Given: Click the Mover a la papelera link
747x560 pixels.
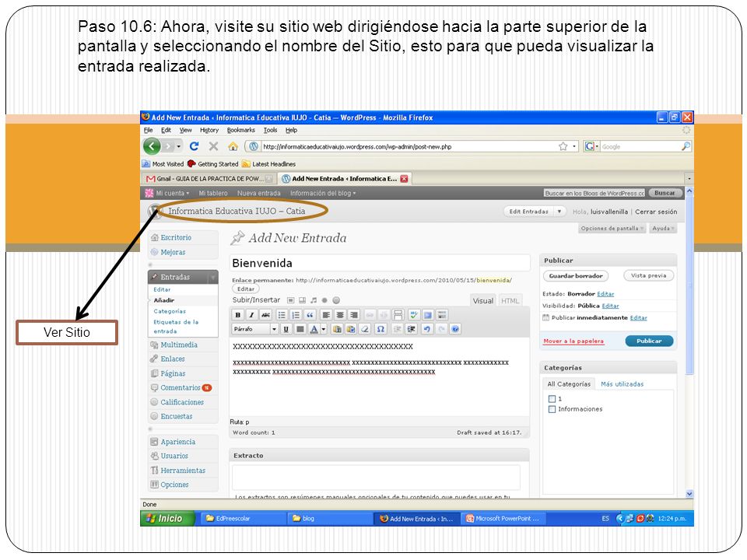Looking at the screenshot, I should point(573,341).
